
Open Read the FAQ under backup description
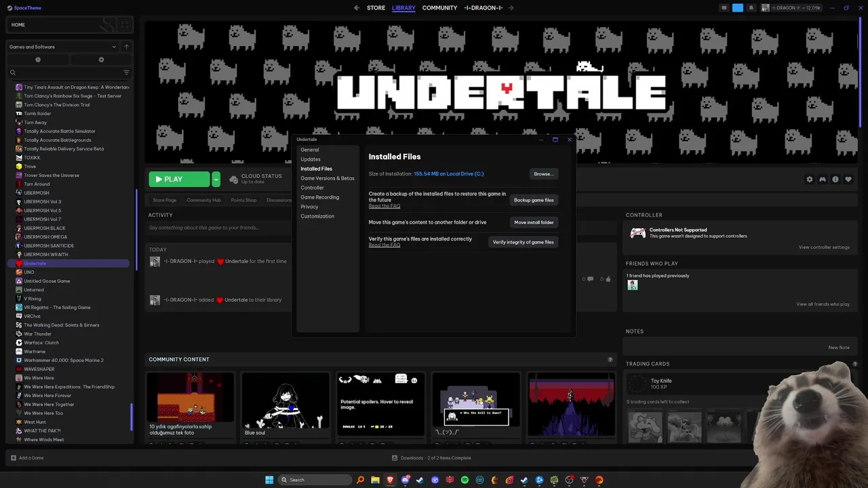tap(384, 206)
